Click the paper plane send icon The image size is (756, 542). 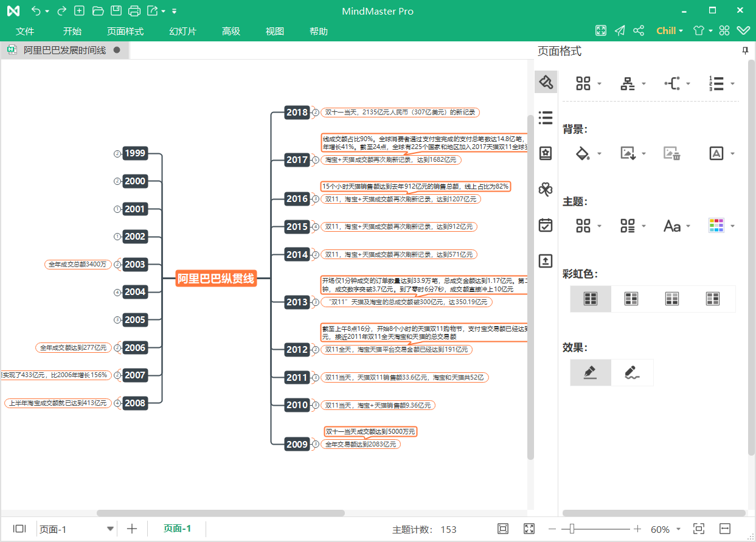tap(620, 30)
